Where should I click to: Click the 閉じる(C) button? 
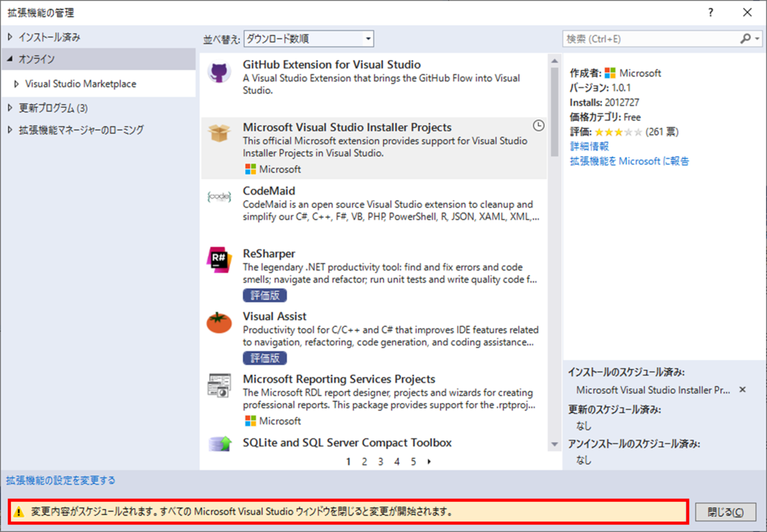pyautogui.click(x=725, y=512)
